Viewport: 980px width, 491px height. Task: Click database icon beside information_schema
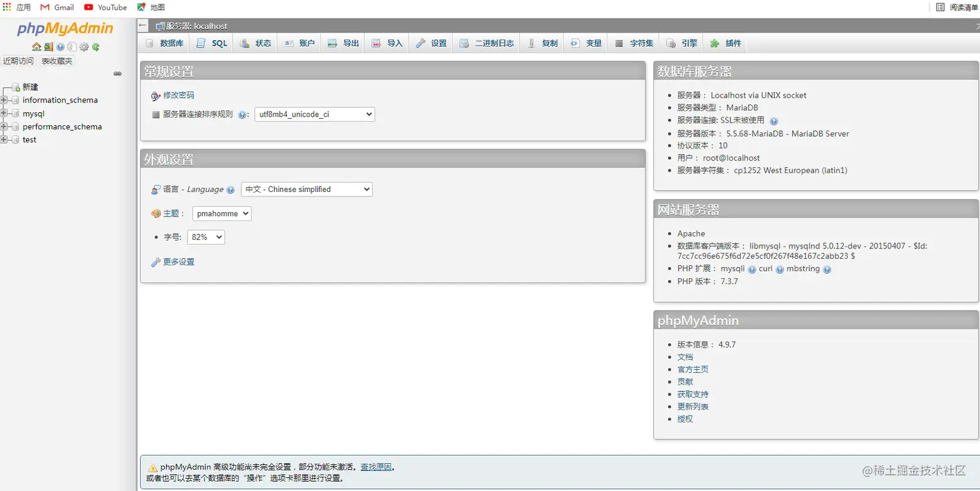pyautogui.click(x=16, y=100)
